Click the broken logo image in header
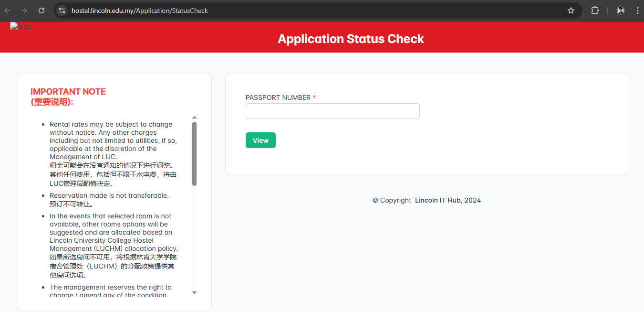This screenshot has height=312, width=644. 21,27
